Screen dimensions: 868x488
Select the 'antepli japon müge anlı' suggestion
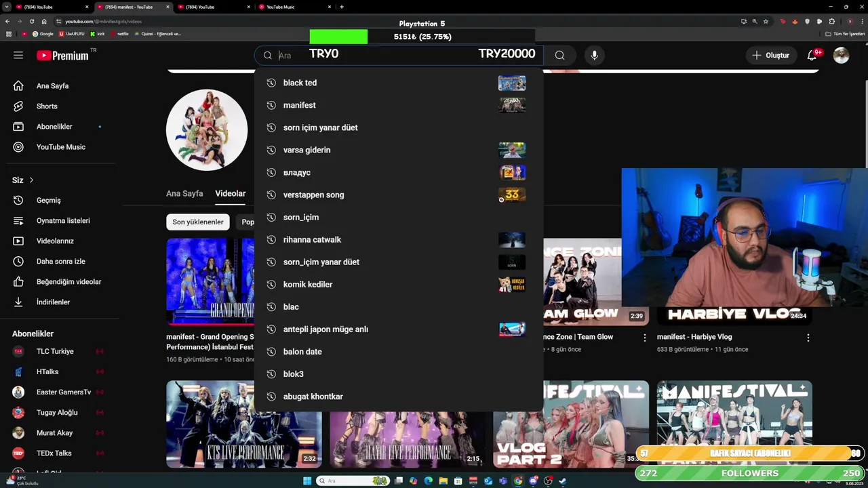399,329
